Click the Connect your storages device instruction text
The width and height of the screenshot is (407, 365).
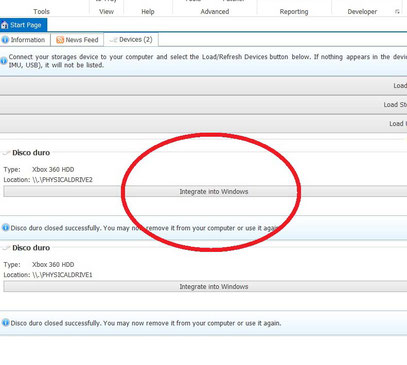[x=208, y=61]
